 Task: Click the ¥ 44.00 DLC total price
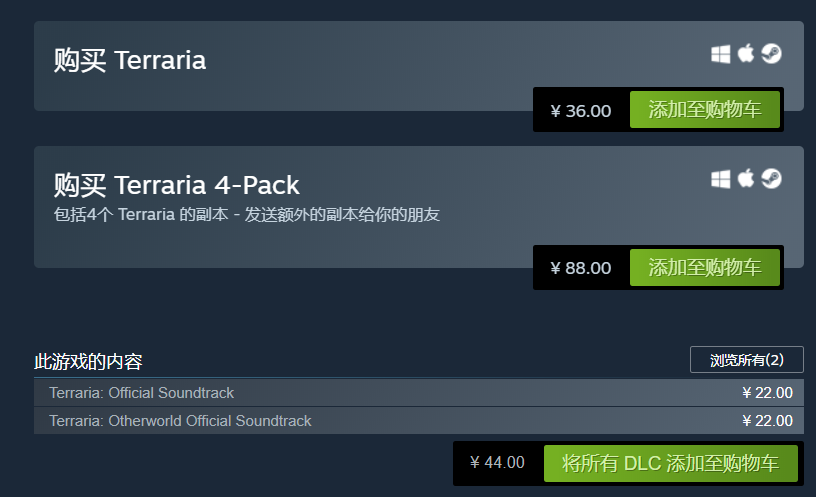pyautogui.click(x=497, y=462)
